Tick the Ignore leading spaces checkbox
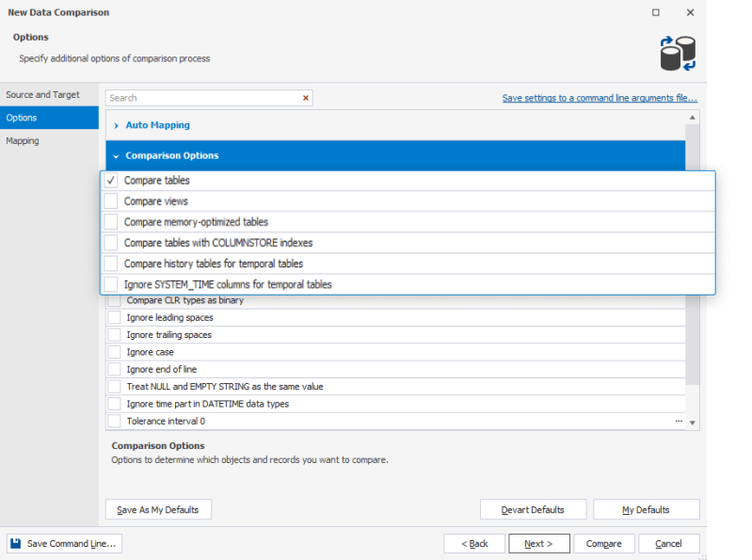Screen dimensions: 752x560 (x=114, y=317)
